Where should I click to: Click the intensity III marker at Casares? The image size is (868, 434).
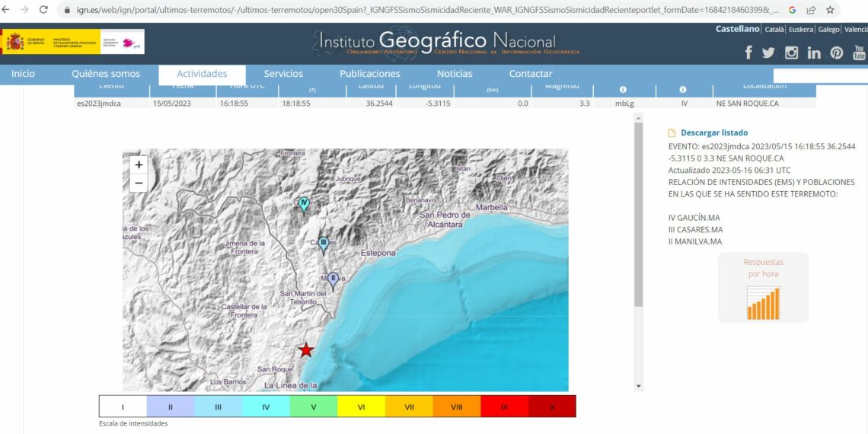coord(324,244)
